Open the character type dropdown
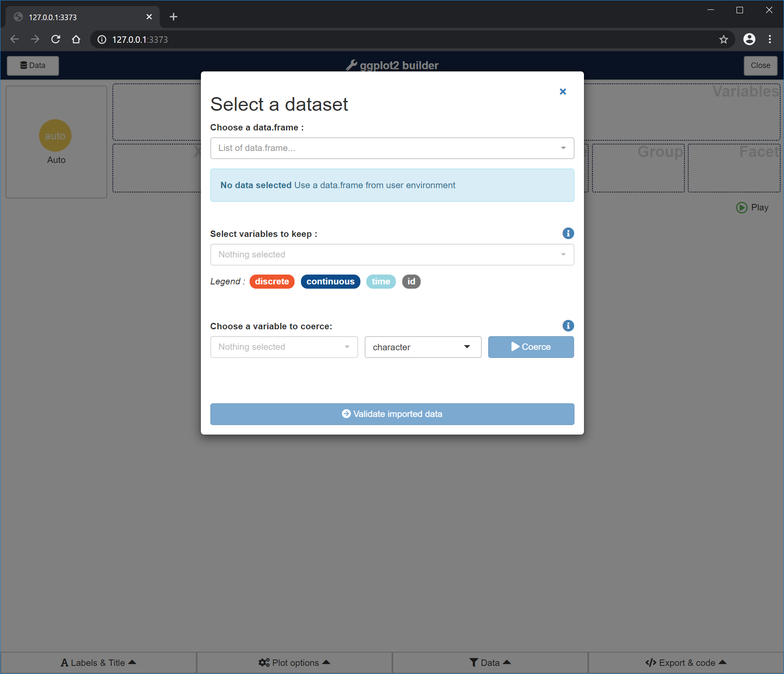 point(422,347)
